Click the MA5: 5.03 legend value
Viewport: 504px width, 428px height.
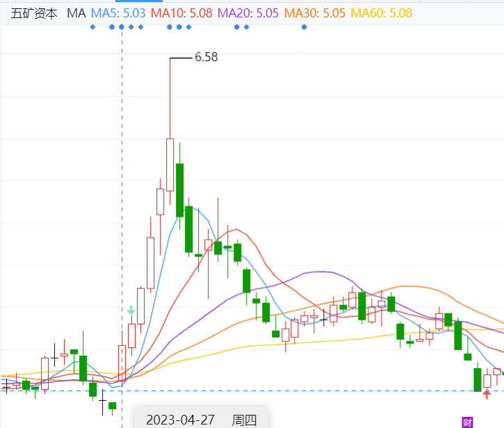118,13
